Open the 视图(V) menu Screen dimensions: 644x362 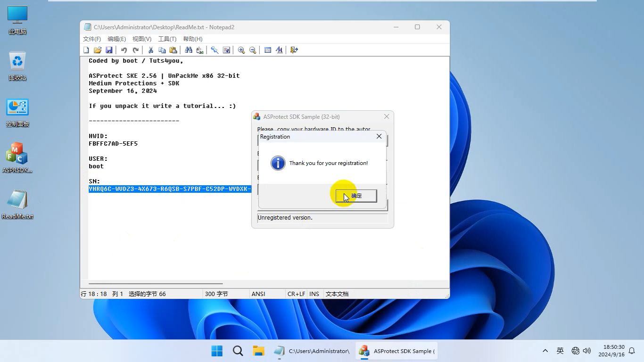tap(142, 39)
